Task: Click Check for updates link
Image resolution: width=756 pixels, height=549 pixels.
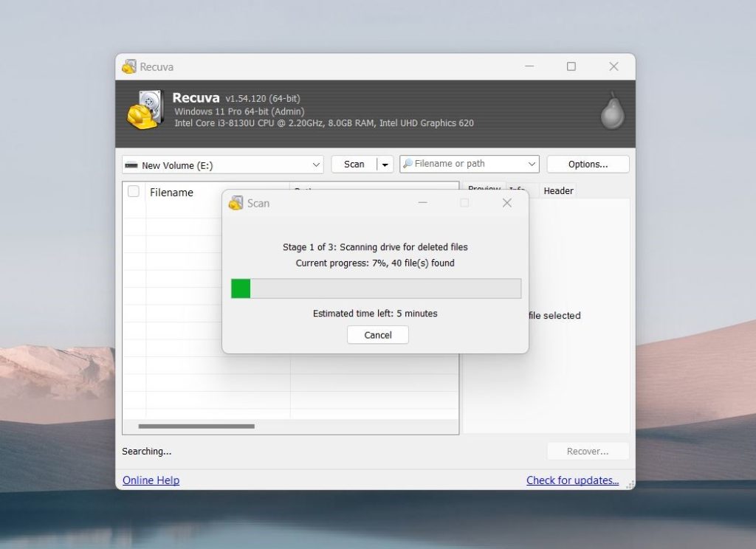Action: pyautogui.click(x=574, y=480)
